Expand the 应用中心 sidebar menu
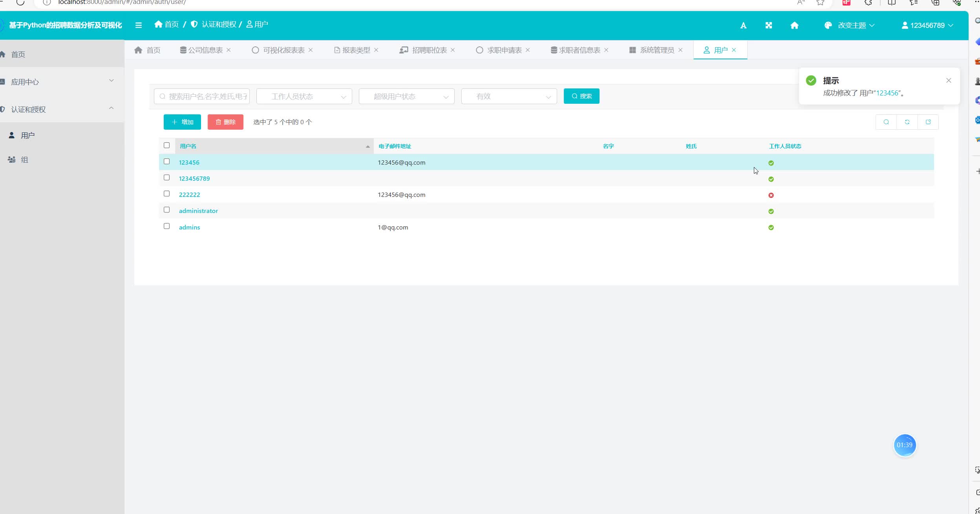 (x=62, y=82)
